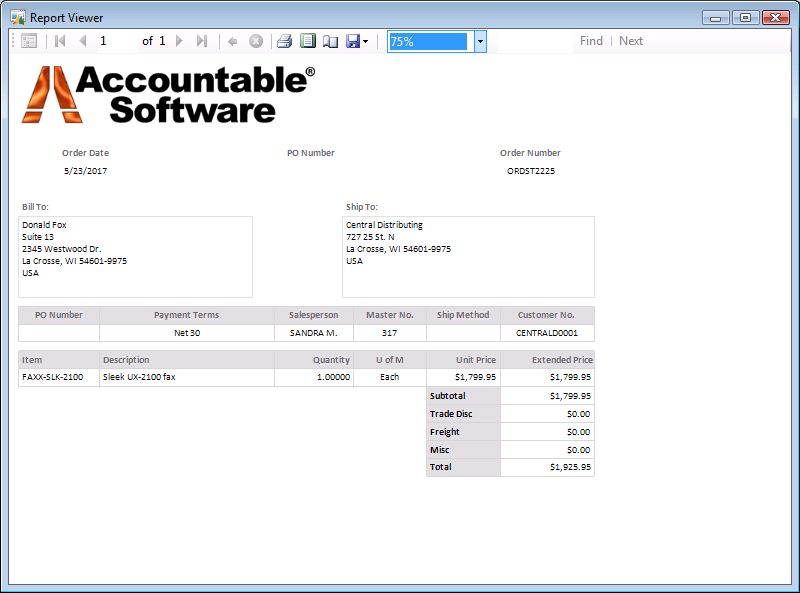Maximize the Report Viewer window
800x593 pixels.
click(x=745, y=17)
